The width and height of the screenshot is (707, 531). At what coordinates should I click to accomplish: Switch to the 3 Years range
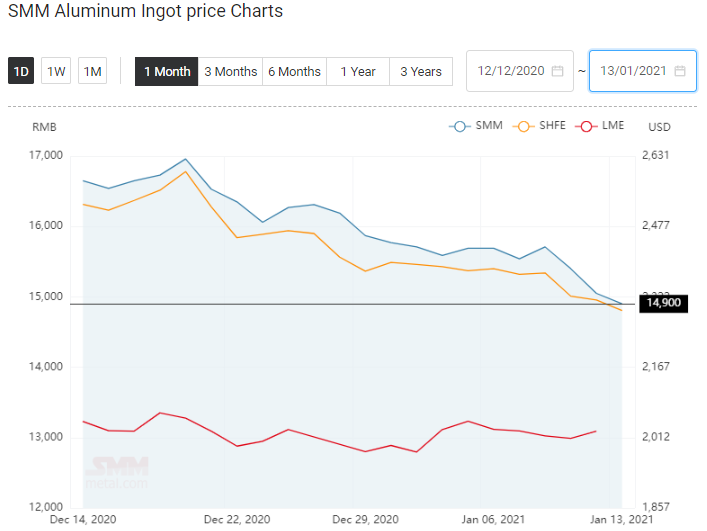[x=421, y=71]
